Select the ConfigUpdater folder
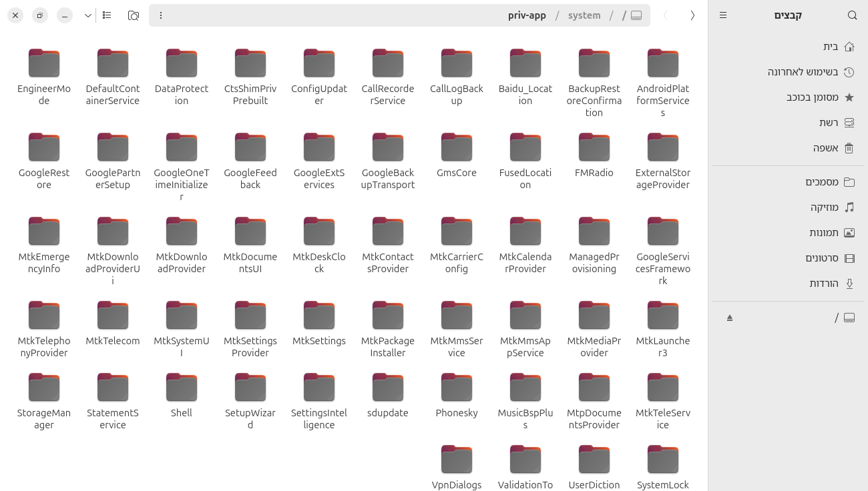This screenshot has height=491, width=868. [x=319, y=77]
